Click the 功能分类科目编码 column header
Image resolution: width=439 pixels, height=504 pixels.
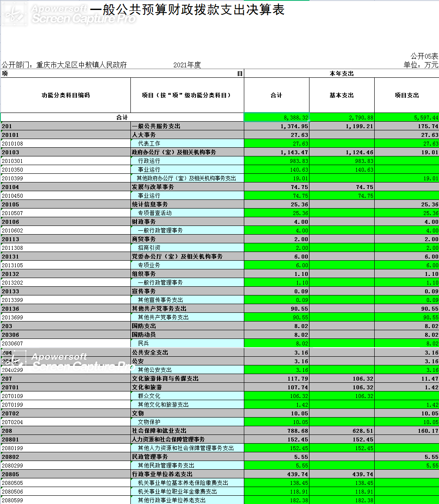tap(66, 95)
